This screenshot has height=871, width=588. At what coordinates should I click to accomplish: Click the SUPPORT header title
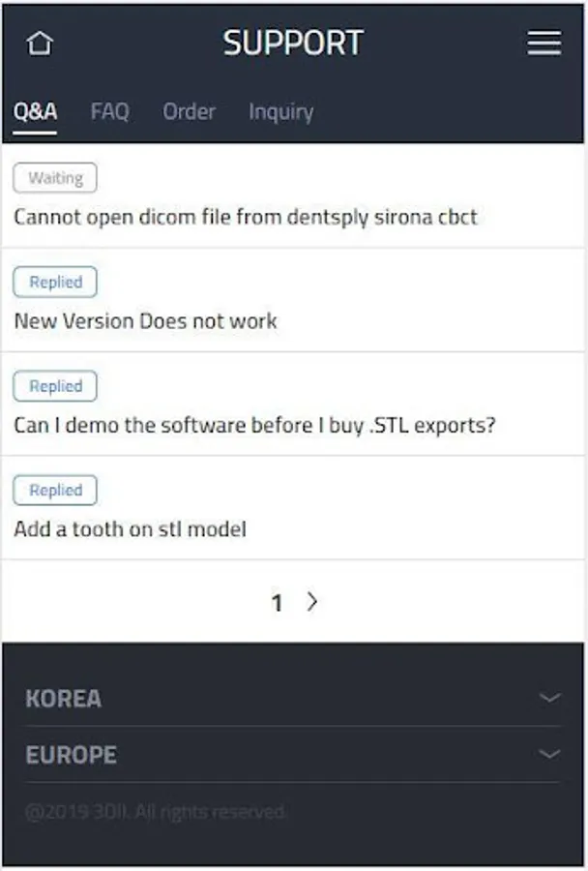[293, 43]
